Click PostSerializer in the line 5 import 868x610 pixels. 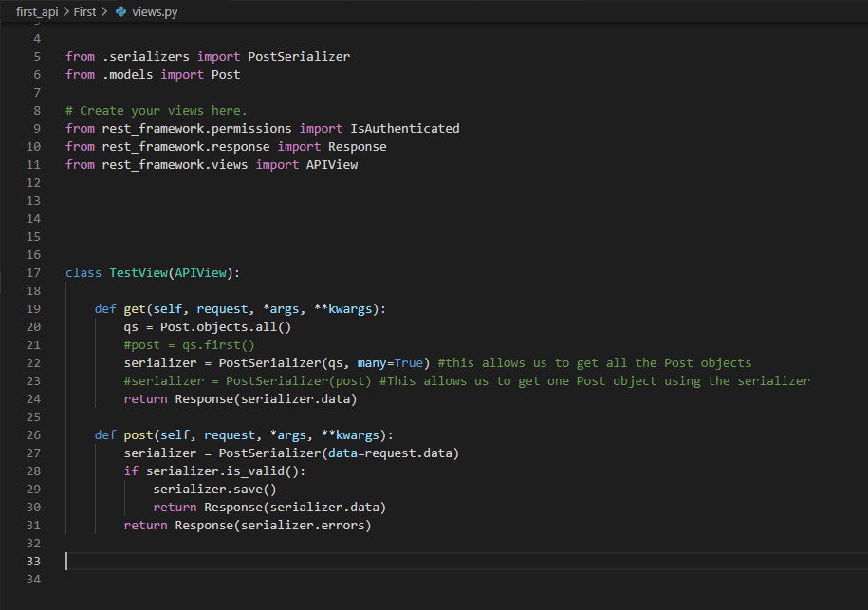click(x=299, y=57)
